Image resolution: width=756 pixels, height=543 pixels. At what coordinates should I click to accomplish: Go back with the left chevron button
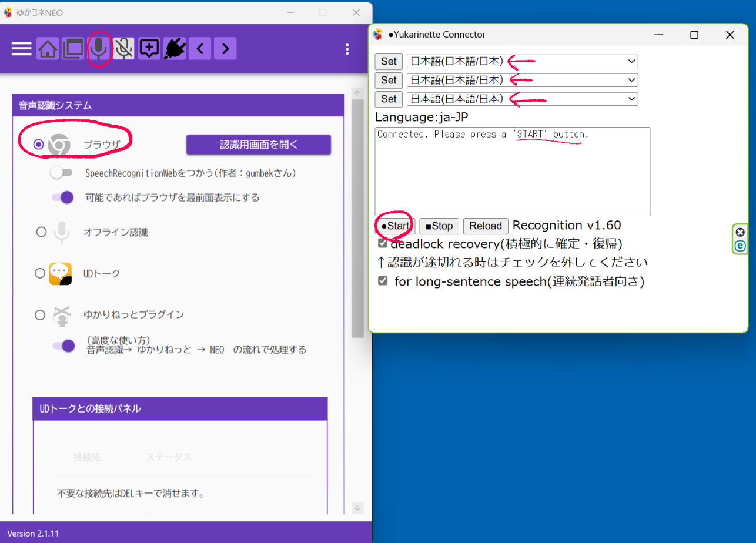point(200,49)
